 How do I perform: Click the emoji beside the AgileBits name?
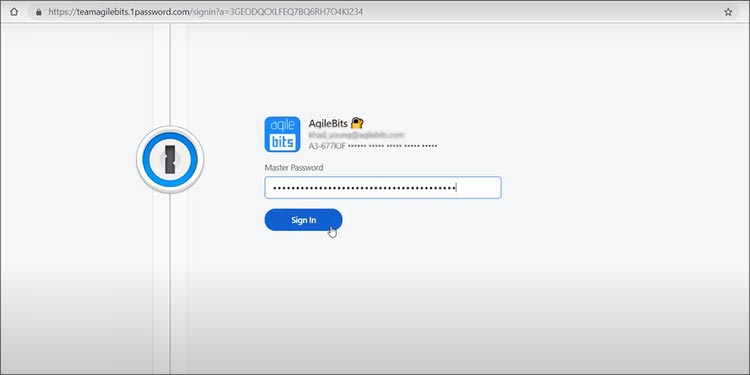pyautogui.click(x=357, y=123)
